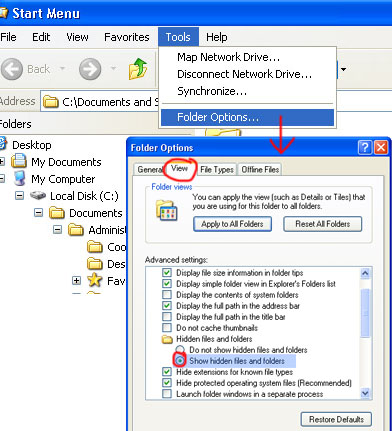Viewport: 392px width, 431px height.
Task: Click the Back arrow icon in toolbar
Action: (12, 69)
